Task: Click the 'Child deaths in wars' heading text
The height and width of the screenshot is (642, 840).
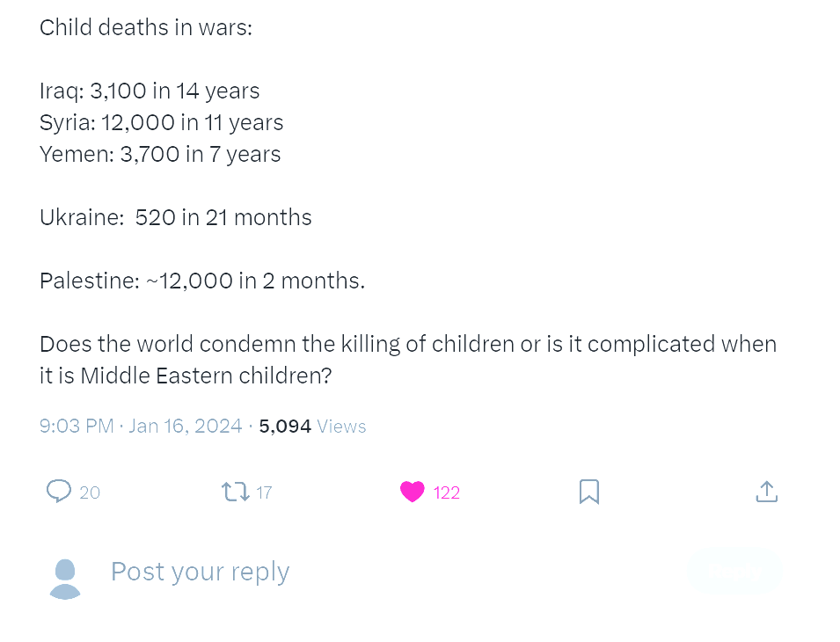Action: 146,27
